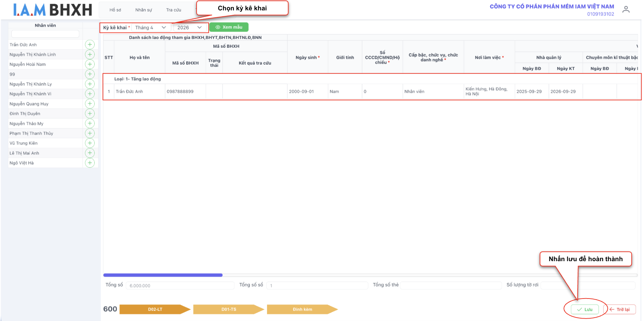Image resolution: width=644 pixels, height=321 pixels.
Task: Click the horizontal scrollbar under the table
Action: pyautogui.click(x=163, y=275)
